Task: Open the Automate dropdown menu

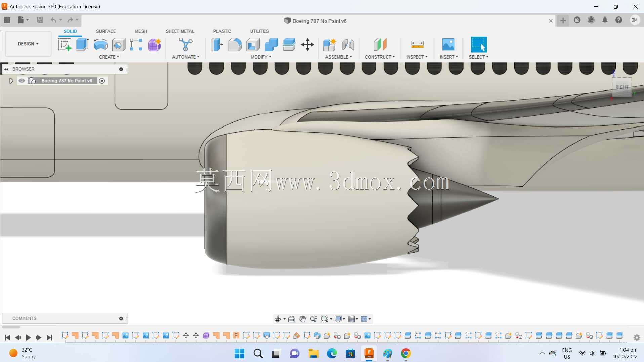Action: point(186,57)
